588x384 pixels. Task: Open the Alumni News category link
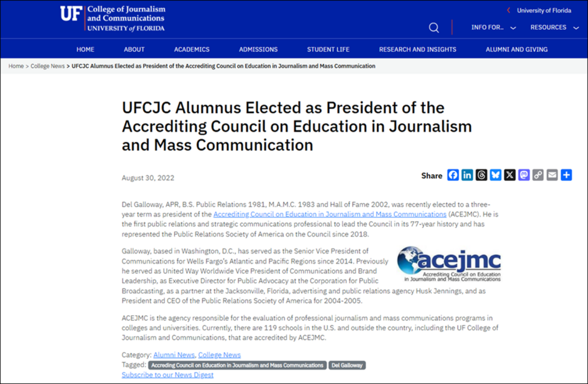tap(174, 355)
